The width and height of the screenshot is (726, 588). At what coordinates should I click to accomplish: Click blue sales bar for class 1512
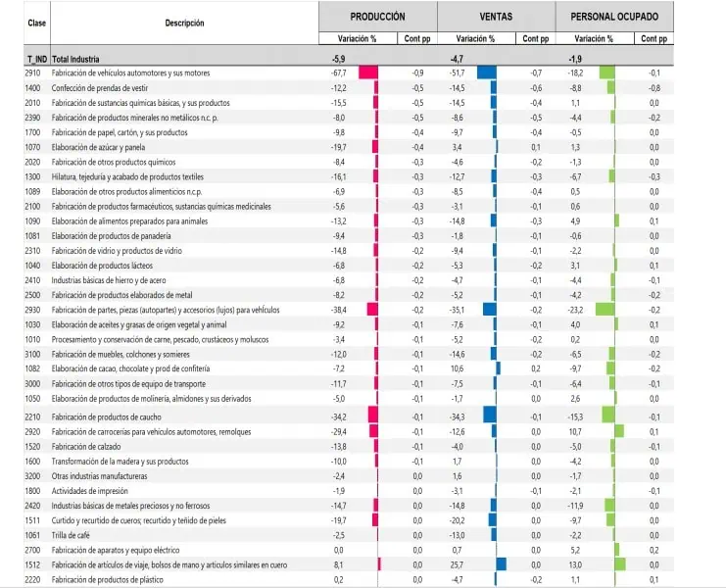[501, 564]
